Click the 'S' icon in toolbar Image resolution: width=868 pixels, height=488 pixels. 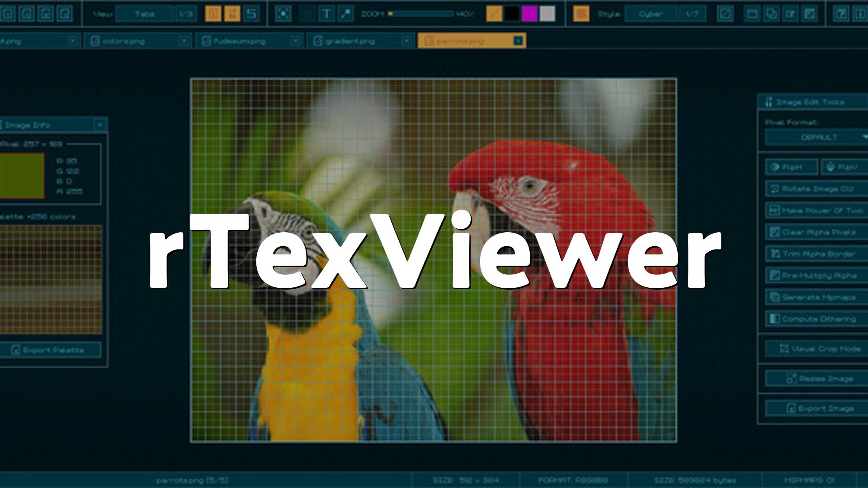pos(251,14)
